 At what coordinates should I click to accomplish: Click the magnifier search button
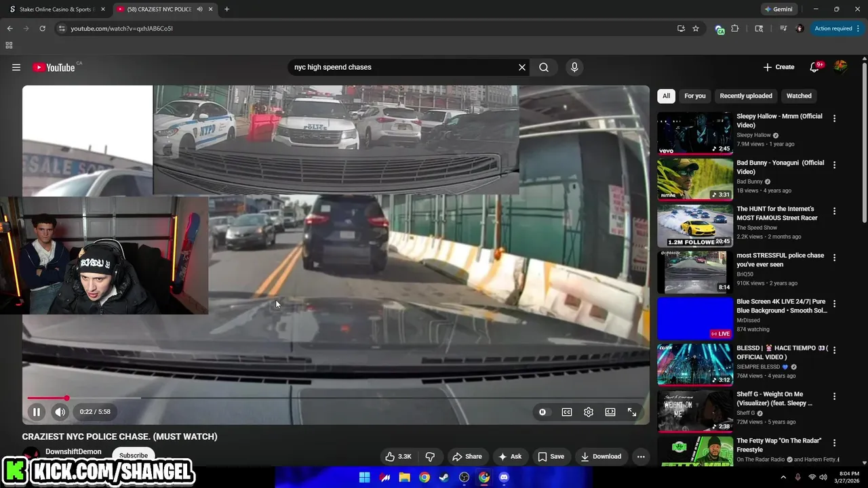tap(544, 67)
